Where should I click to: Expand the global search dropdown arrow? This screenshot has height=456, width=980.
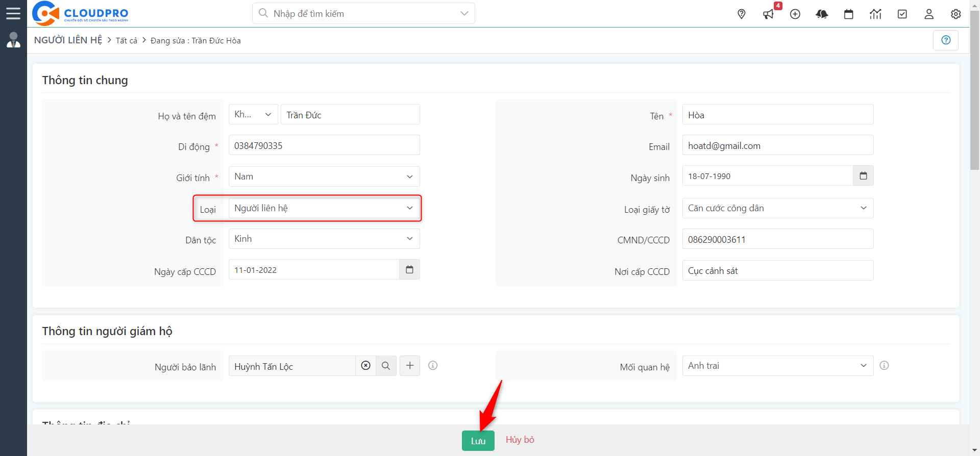click(464, 13)
